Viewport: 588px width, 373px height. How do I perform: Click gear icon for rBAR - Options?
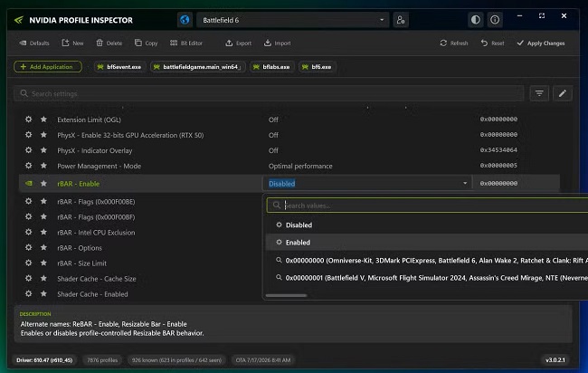pyautogui.click(x=29, y=248)
